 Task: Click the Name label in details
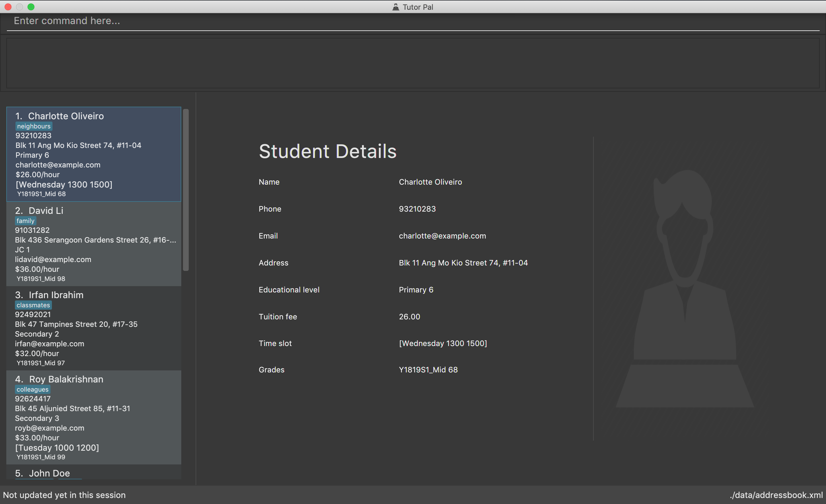(x=269, y=182)
